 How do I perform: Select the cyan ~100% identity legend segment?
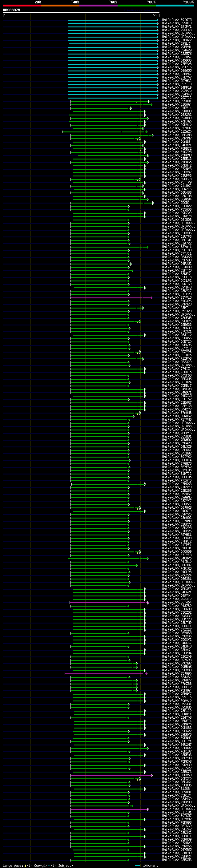coord(175,6)
